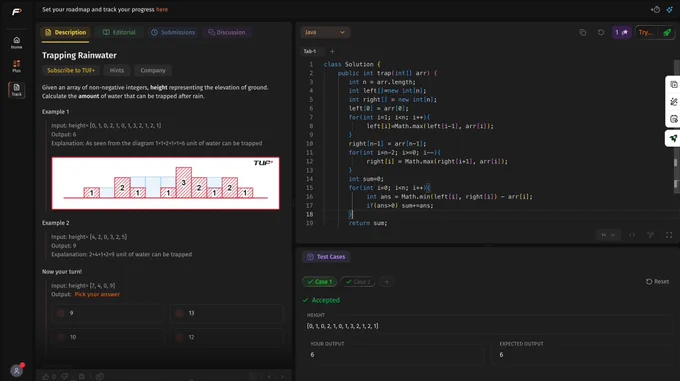Image resolution: width=680 pixels, height=381 pixels.
Task: Go to the next problem arrow
Action: point(282,377)
